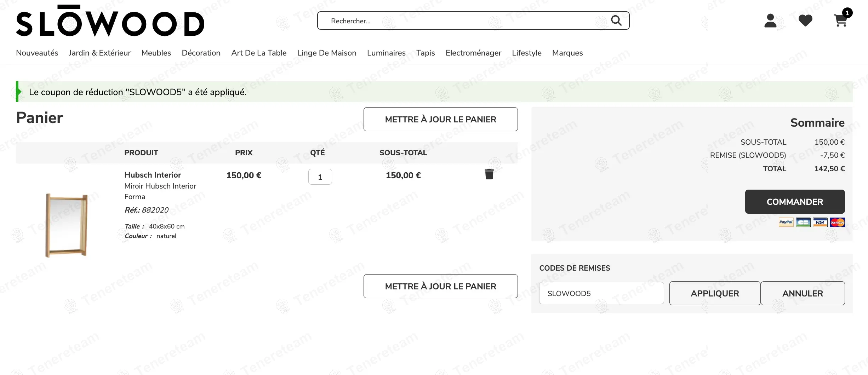Click the Panier page heading
The image size is (868, 375).
tap(39, 118)
